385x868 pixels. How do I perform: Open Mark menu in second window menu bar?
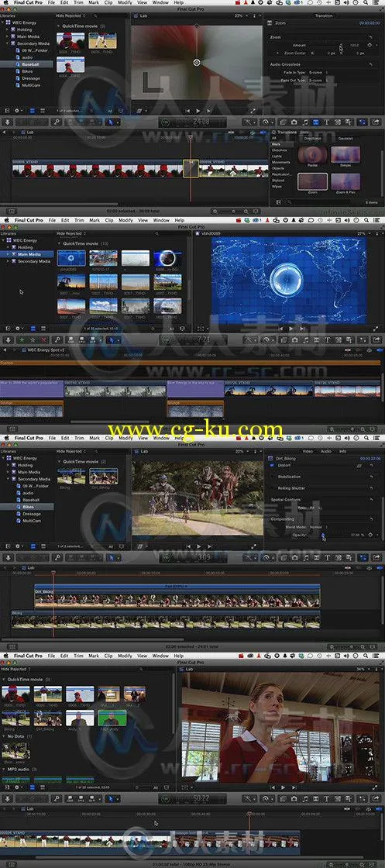[95, 220]
